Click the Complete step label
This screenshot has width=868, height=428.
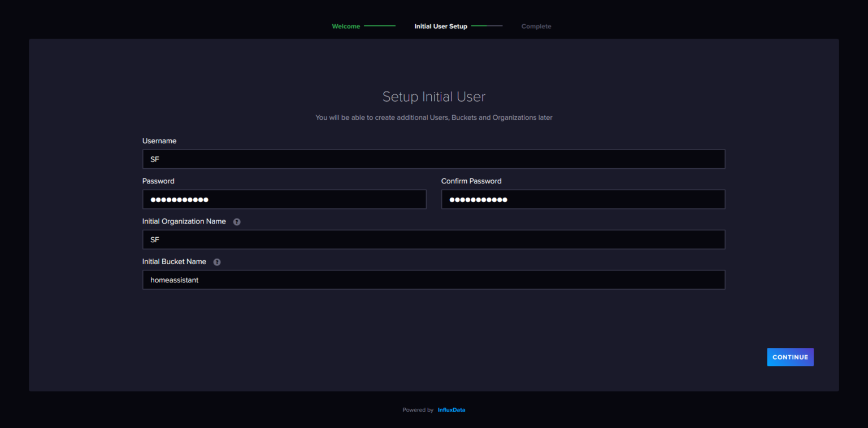536,26
